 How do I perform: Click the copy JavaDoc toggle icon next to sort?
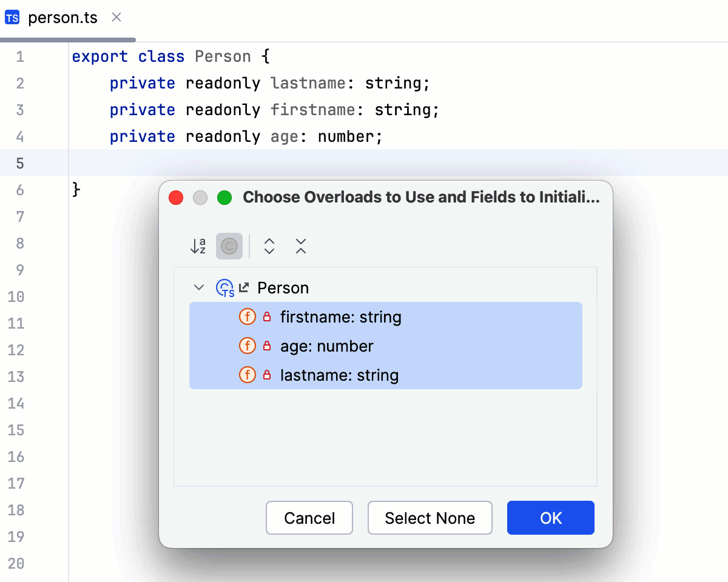229,246
